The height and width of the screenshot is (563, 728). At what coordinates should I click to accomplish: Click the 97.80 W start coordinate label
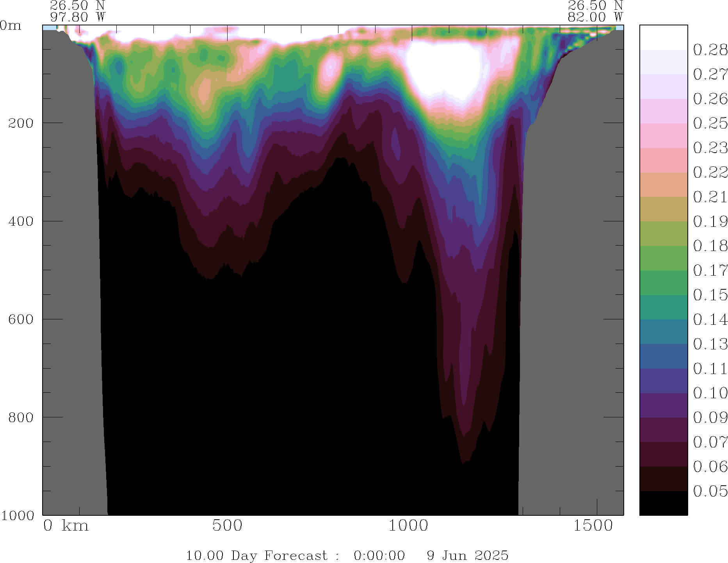pyautogui.click(x=78, y=17)
